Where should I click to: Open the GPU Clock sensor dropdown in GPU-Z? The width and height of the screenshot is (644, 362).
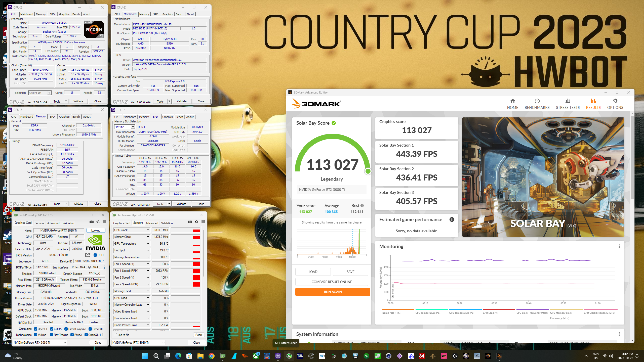pyautogui.click(x=148, y=230)
